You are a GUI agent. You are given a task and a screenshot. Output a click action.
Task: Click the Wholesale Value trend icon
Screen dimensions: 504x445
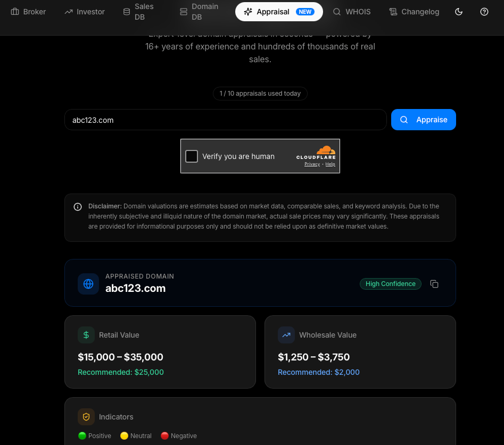286,335
